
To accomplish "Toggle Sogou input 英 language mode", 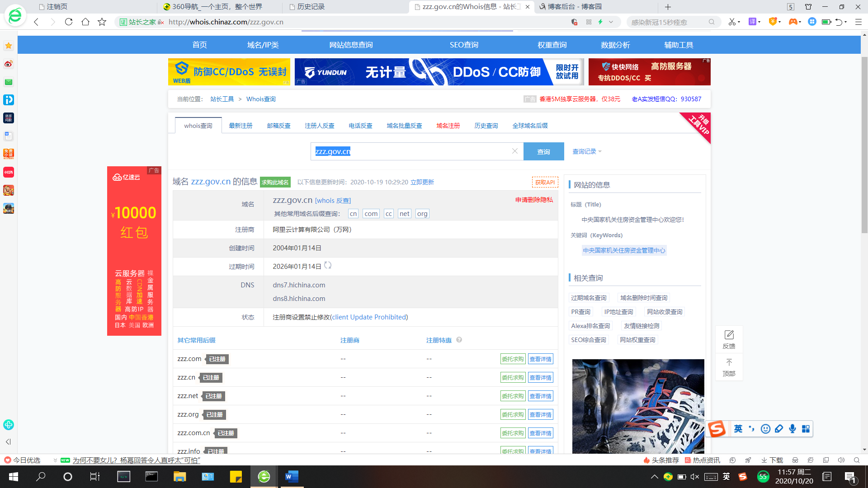I will [x=738, y=429].
